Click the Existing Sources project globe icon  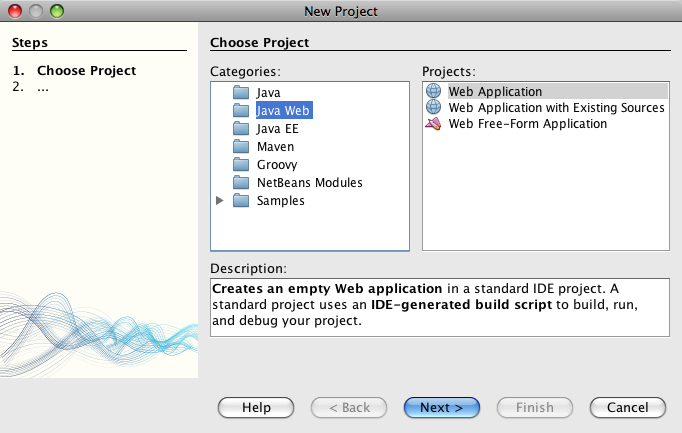pyautogui.click(x=434, y=108)
